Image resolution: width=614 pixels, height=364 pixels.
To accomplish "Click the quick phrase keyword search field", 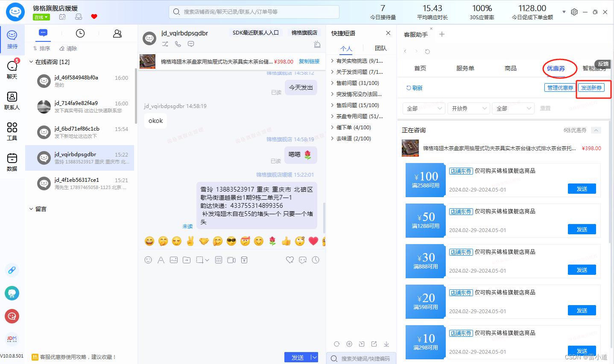I will coord(361,358).
